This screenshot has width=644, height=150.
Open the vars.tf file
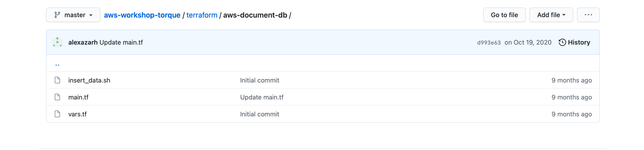[x=77, y=114]
